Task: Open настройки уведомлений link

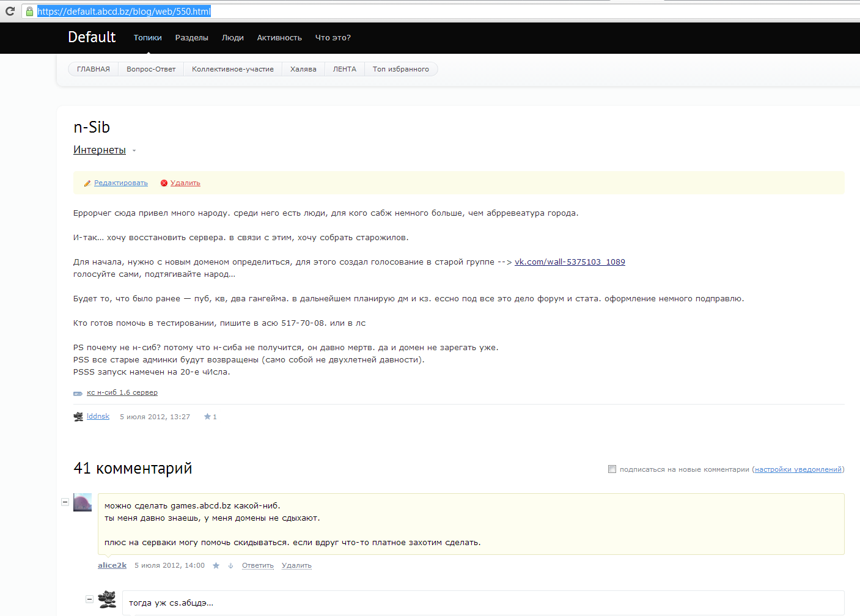Action: pyautogui.click(x=798, y=469)
